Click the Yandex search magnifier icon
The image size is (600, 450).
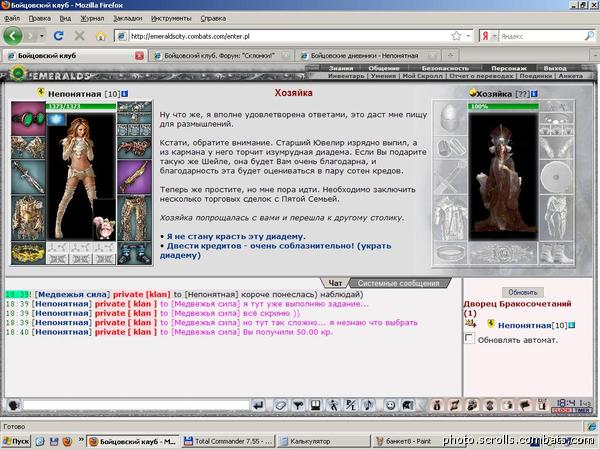tap(589, 36)
